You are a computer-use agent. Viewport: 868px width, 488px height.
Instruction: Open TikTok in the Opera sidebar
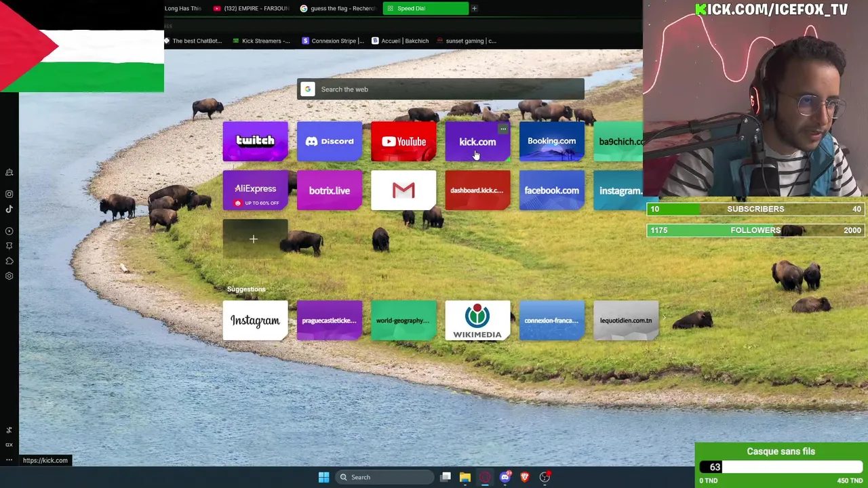(9, 209)
